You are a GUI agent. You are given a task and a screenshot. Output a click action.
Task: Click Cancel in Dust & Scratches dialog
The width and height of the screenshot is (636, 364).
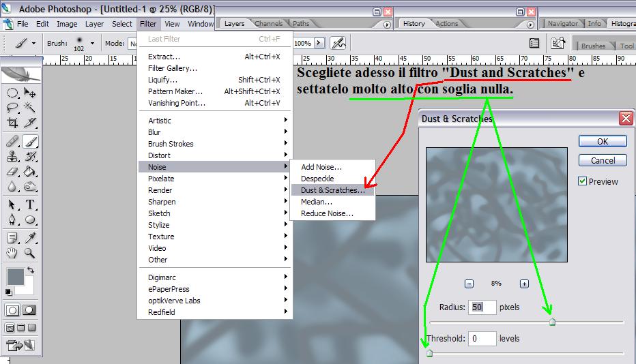pos(603,160)
